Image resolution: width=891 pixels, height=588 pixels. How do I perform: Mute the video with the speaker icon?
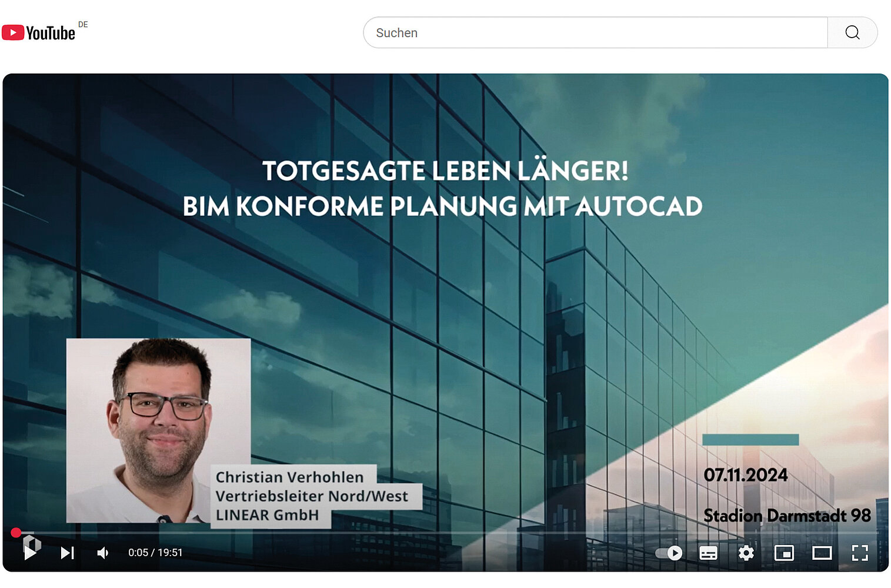(103, 553)
